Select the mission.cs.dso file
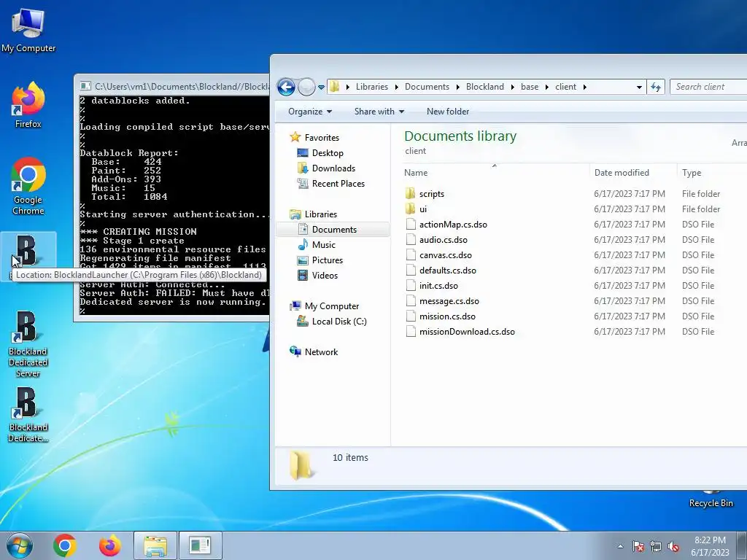747x560 pixels. [x=447, y=316]
